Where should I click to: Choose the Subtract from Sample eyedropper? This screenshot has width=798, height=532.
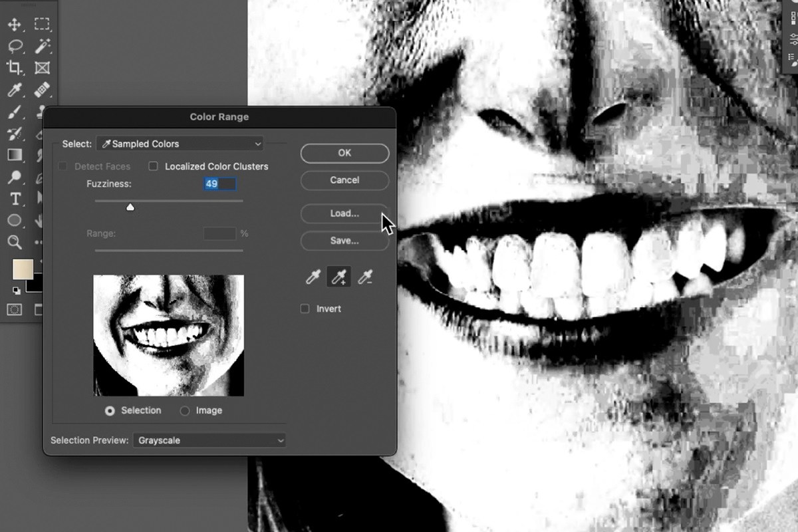[365, 277]
